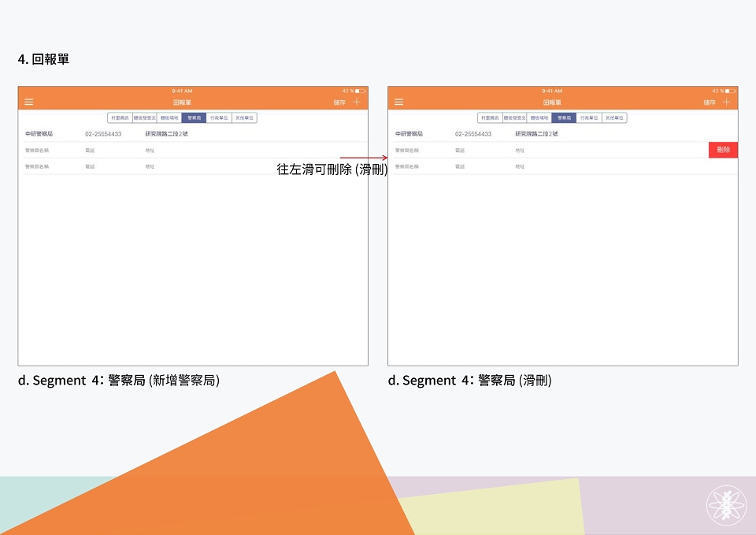Image resolution: width=756 pixels, height=535 pixels.
Task: Select highlighted 警察局 segment in 滑刪 mockup
Action: point(564,117)
